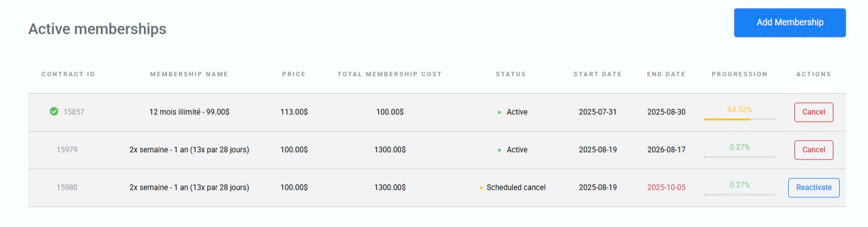
Task: Sort by Membership Name column header
Action: 189,74
